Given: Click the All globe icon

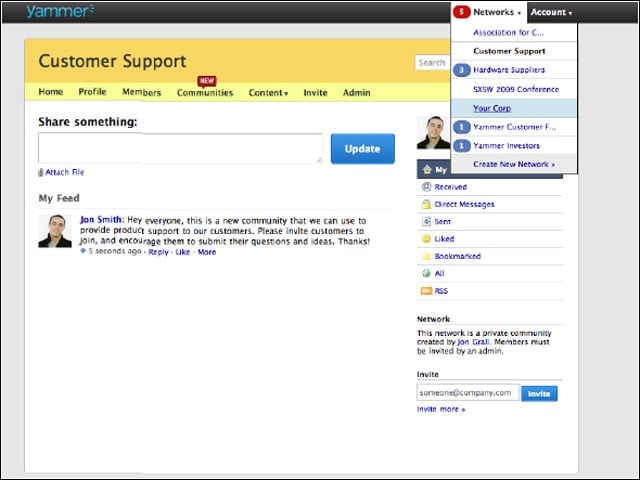Looking at the screenshot, I should coord(426,273).
